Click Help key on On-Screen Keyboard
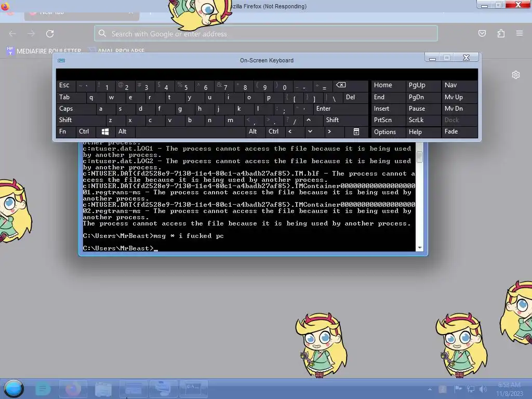Screen dimensions: 532x399 click(x=423, y=131)
